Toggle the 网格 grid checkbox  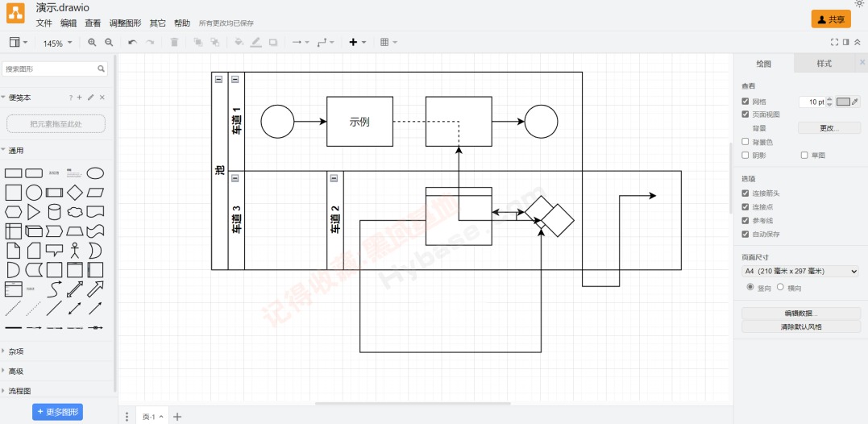[745, 102]
